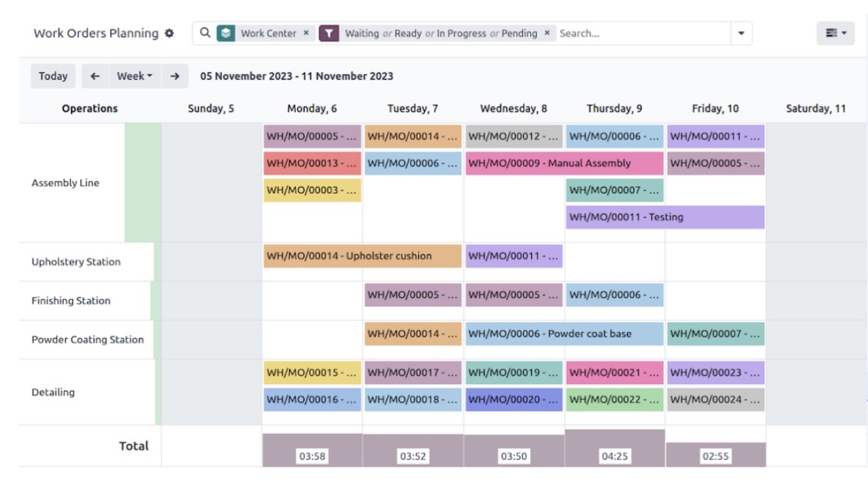Open the gear settings next to Work Orders Planning

pyautogui.click(x=170, y=33)
